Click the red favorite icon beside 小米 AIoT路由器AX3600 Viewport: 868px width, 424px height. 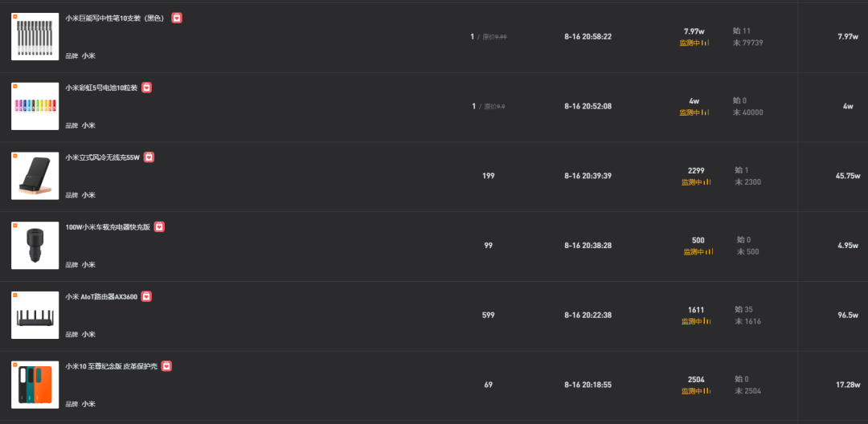146,296
